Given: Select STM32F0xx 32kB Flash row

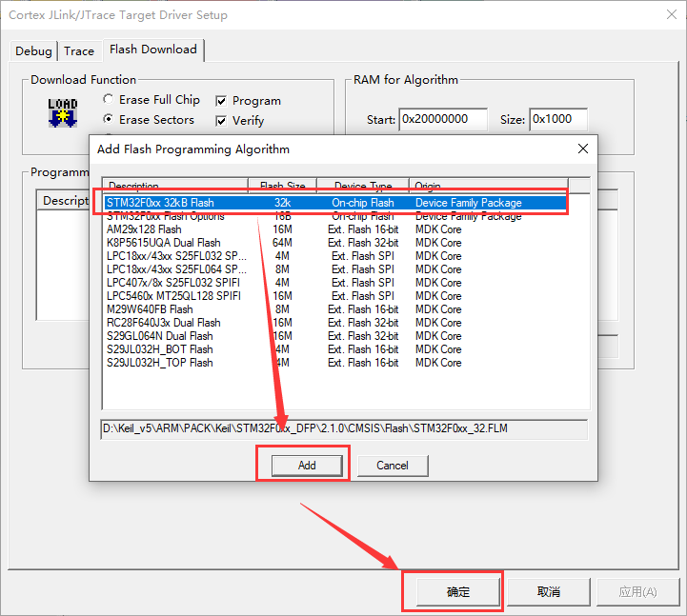Looking at the screenshot, I should tap(335, 203).
